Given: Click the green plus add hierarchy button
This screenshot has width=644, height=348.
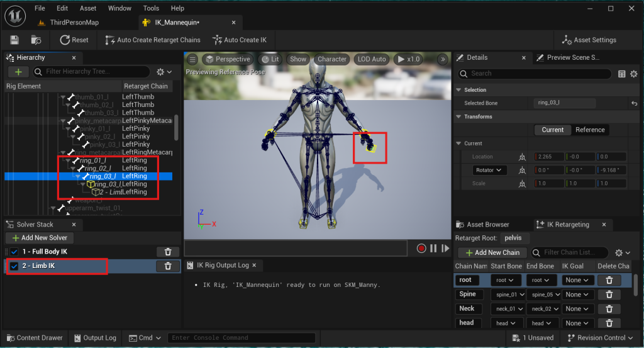Looking at the screenshot, I should pos(18,72).
